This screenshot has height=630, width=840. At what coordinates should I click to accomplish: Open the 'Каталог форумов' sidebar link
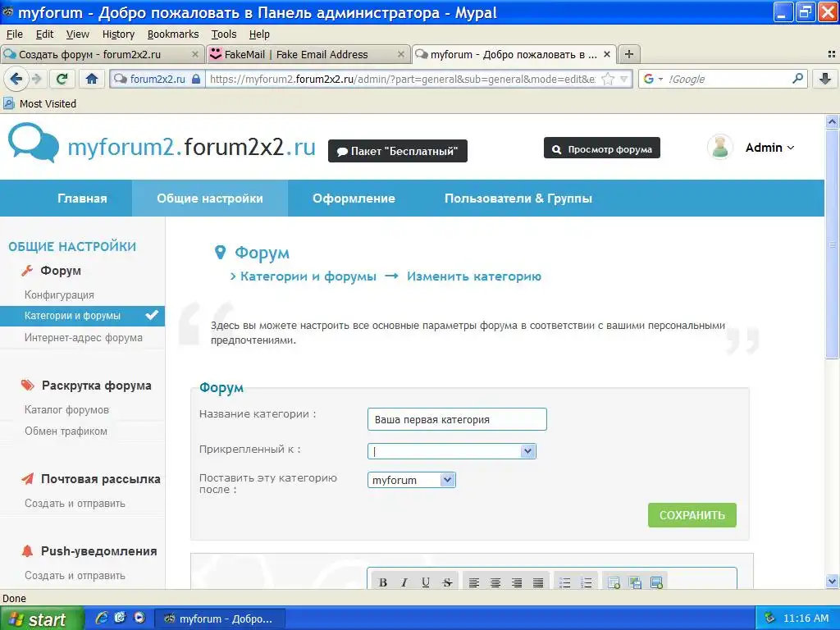click(66, 409)
